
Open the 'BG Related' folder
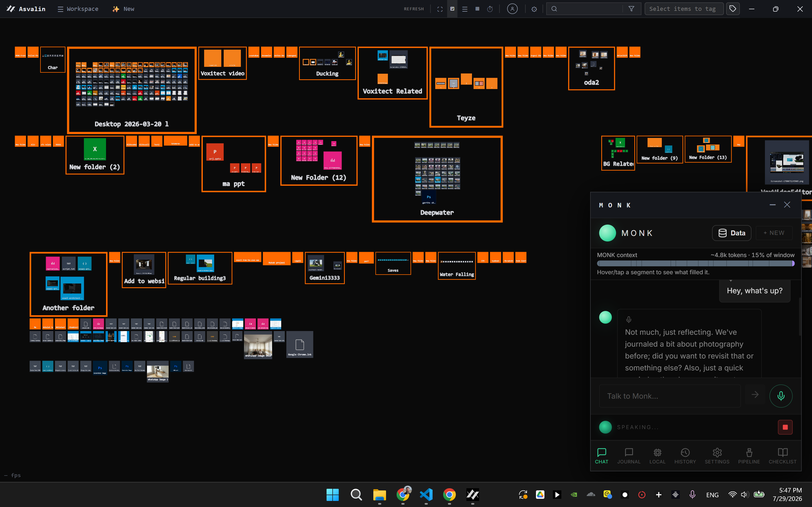(618, 153)
